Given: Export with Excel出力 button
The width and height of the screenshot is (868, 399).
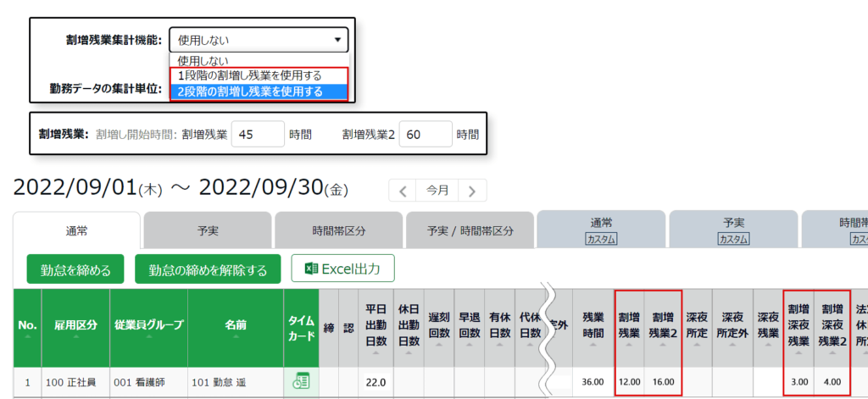Looking at the screenshot, I should (342, 269).
